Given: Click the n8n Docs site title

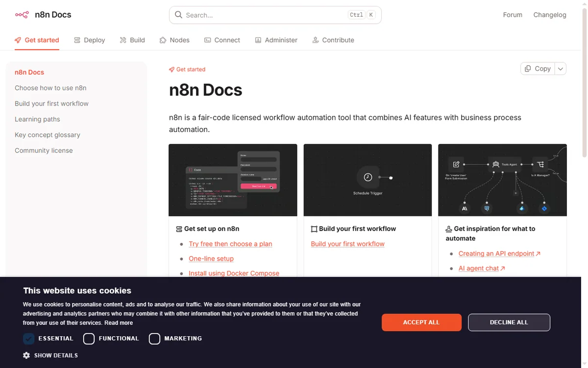Looking at the screenshot, I should pyautogui.click(x=53, y=15).
